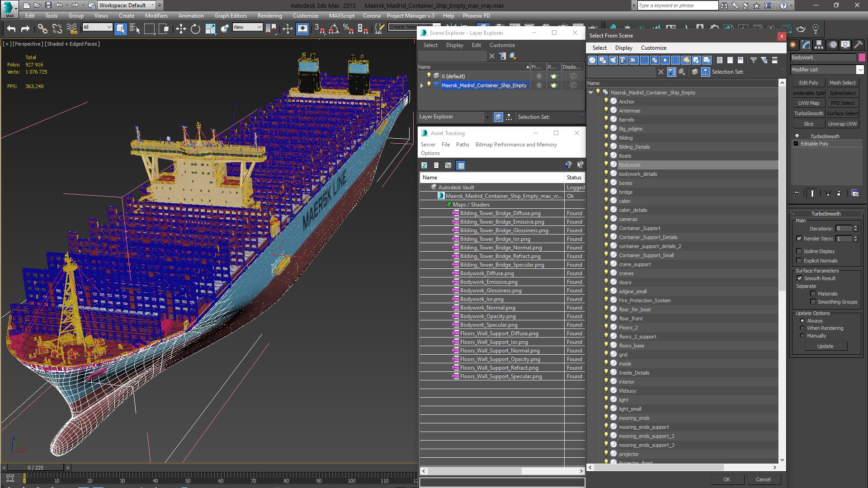
Task: Click Select All icon in Select From Scene
Action: (x=720, y=60)
